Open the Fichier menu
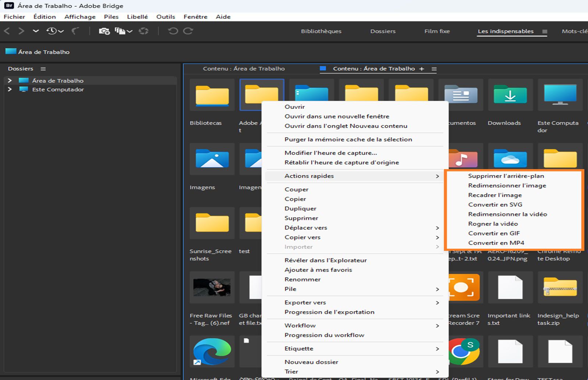This screenshot has height=380, width=588. coord(14,17)
